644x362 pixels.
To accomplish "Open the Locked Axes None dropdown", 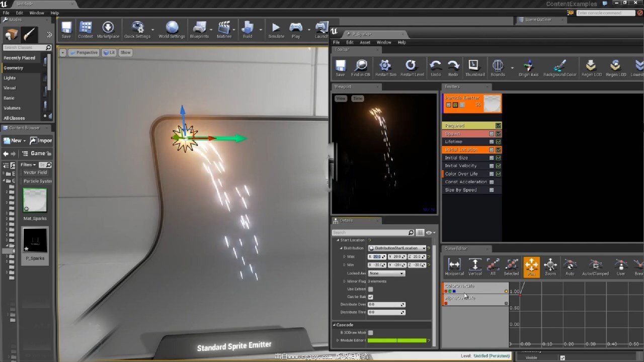I will tap(386, 273).
